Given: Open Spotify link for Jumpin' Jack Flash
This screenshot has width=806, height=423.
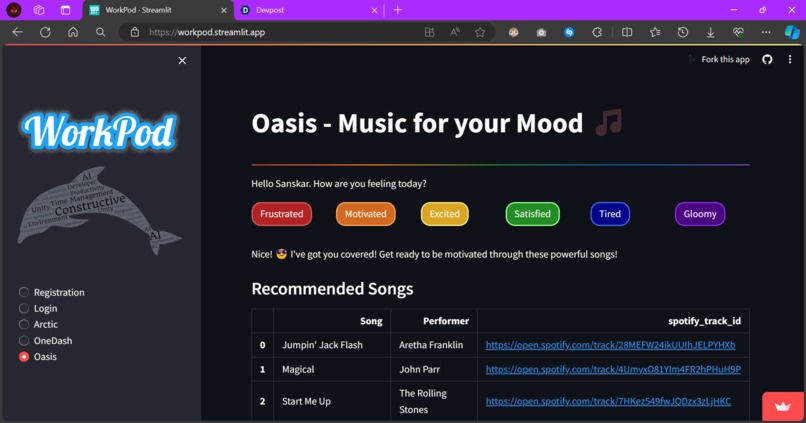Looking at the screenshot, I should [x=610, y=345].
